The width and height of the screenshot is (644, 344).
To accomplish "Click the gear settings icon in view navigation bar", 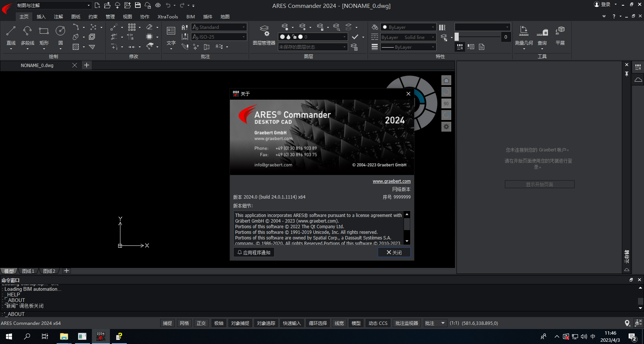I will pyautogui.click(x=446, y=127).
